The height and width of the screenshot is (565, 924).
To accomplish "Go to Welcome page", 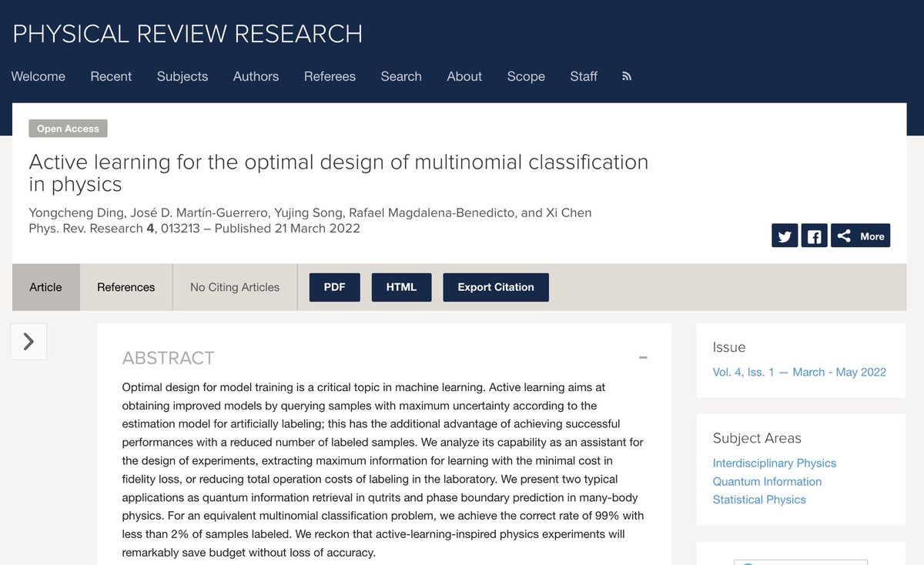I will 38,76.
